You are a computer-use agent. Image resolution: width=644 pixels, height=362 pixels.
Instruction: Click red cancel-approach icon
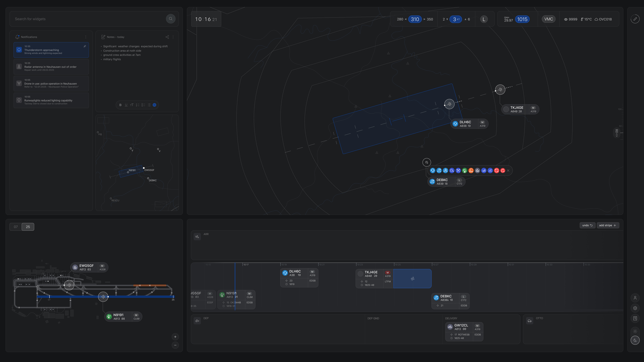503,171
